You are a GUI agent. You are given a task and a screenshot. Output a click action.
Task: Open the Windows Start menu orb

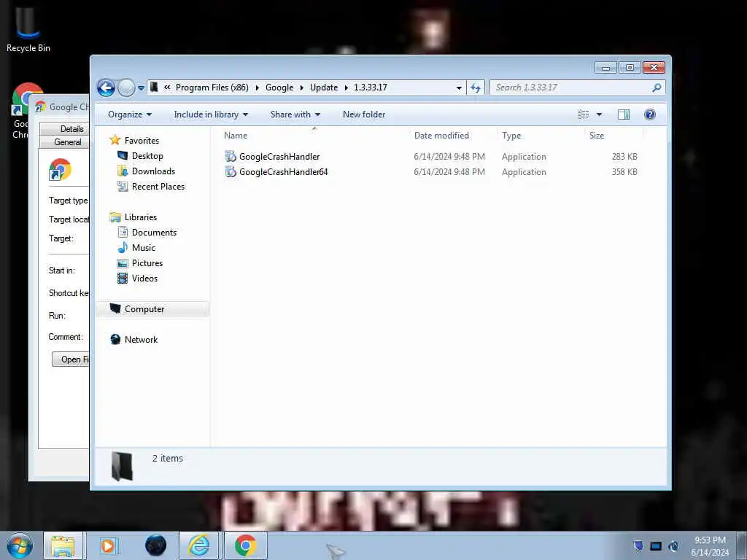[20, 545]
